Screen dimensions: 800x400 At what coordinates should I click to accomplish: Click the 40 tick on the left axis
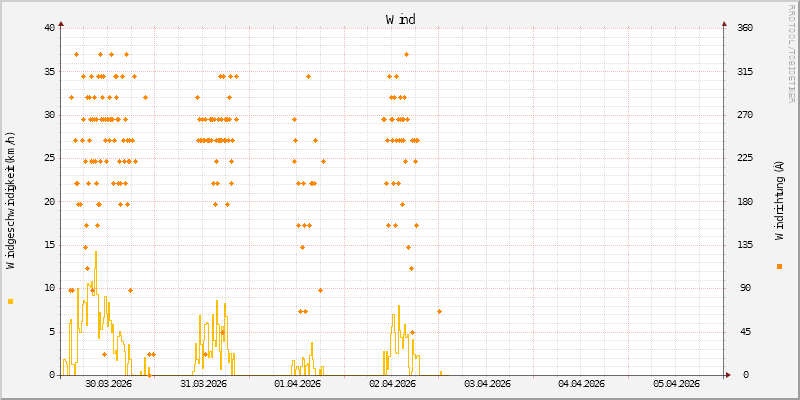(x=50, y=28)
